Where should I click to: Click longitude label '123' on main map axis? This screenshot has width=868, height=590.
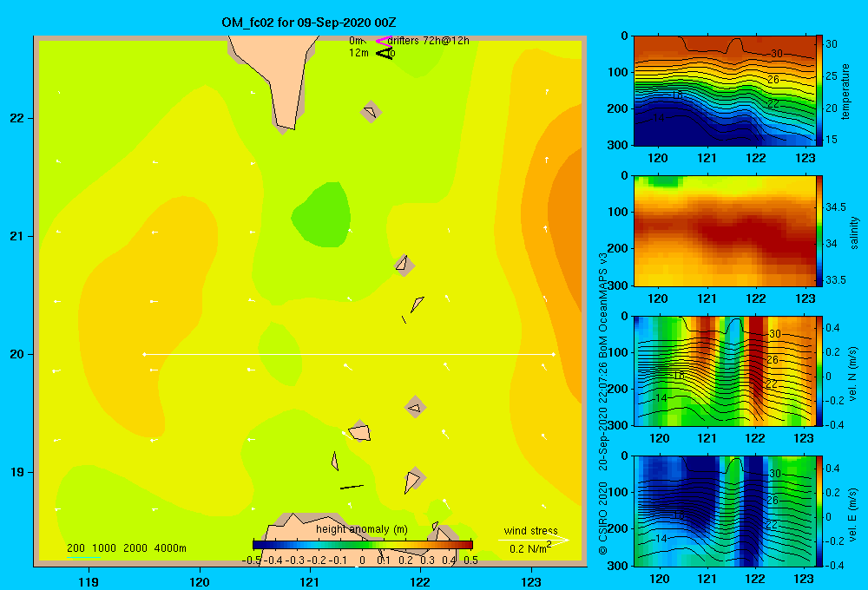(x=531, y=581)
